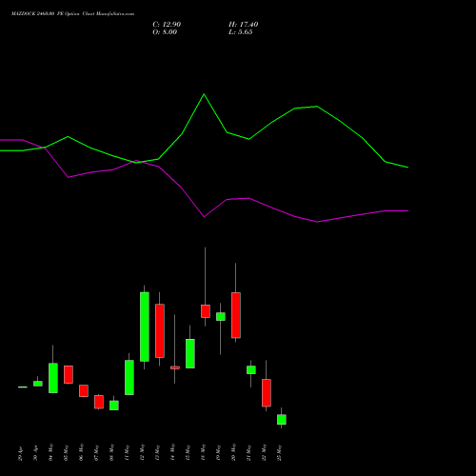Select the 08 May date label
This screenshot has height=476, width=476.
(112, 452)
